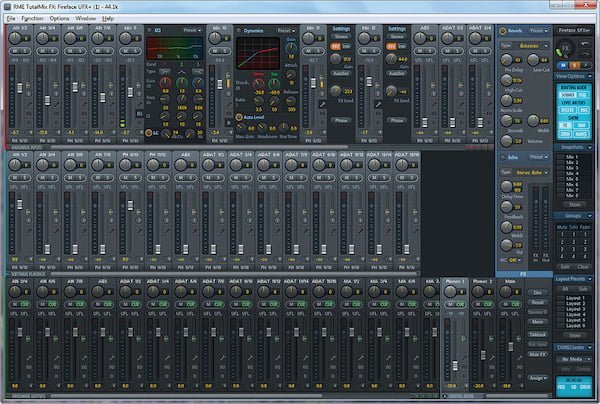
Task: Open the Options menu
Action: 59,18
